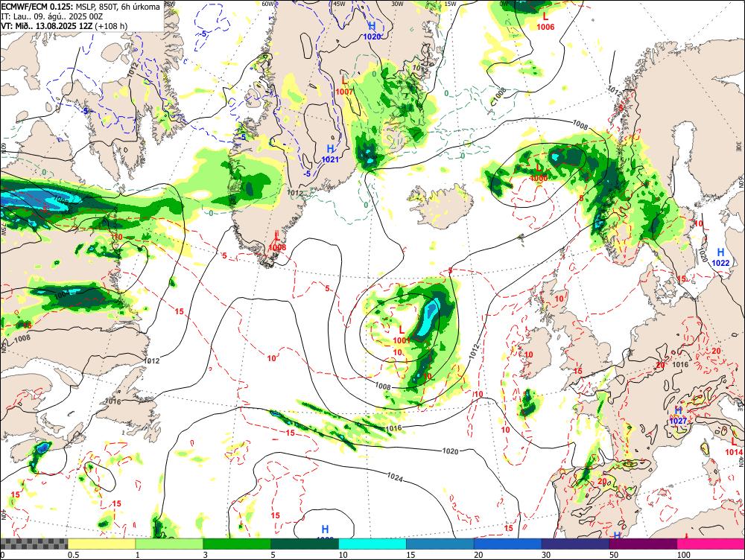Click the low pressure label 'L 1007'
This screenshot has height=560, width=745.
344,85
